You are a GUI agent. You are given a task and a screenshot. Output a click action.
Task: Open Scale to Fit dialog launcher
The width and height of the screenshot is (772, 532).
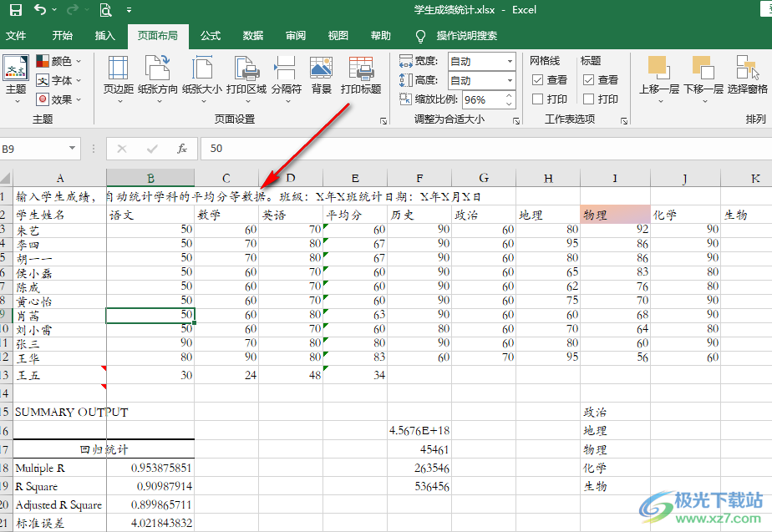pyautogui.click(x=516, y=121)
